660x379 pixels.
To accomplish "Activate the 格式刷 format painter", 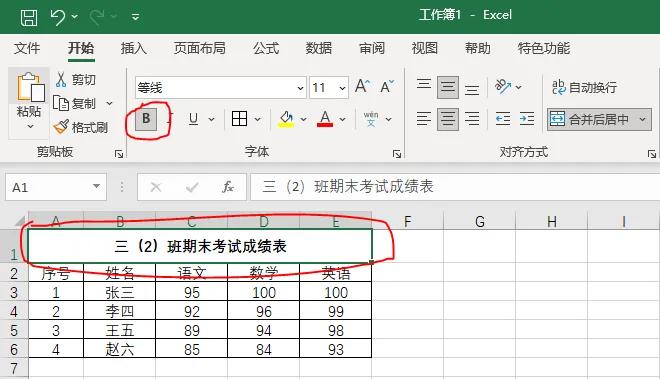I will pos(80,127).
